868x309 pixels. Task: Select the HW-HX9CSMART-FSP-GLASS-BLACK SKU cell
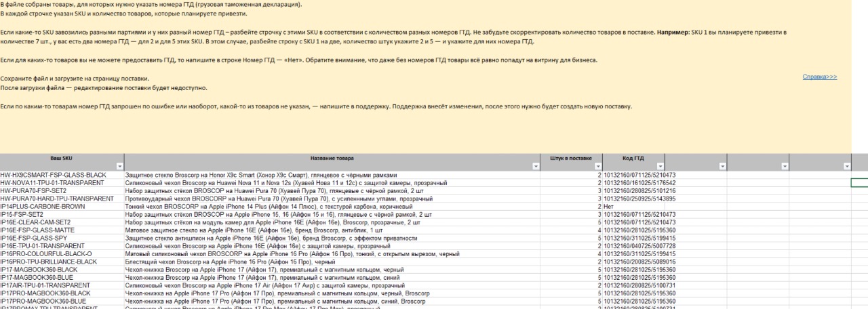tap(62, 175)
